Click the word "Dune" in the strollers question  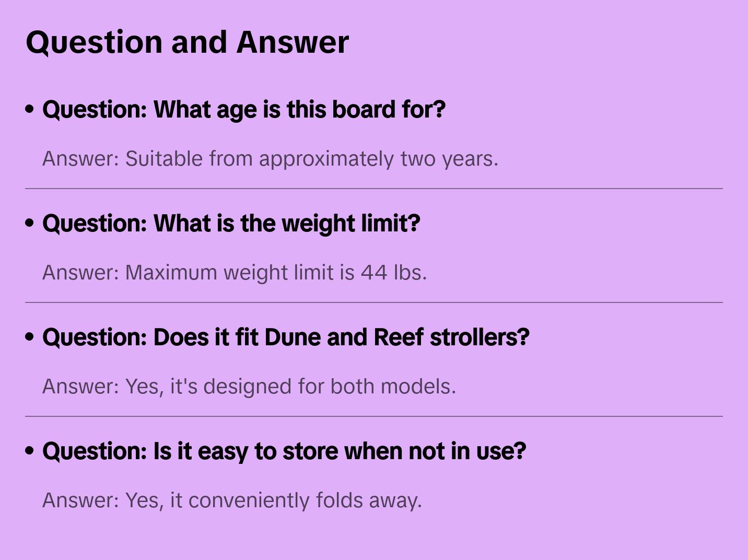(x=292, y=337)
